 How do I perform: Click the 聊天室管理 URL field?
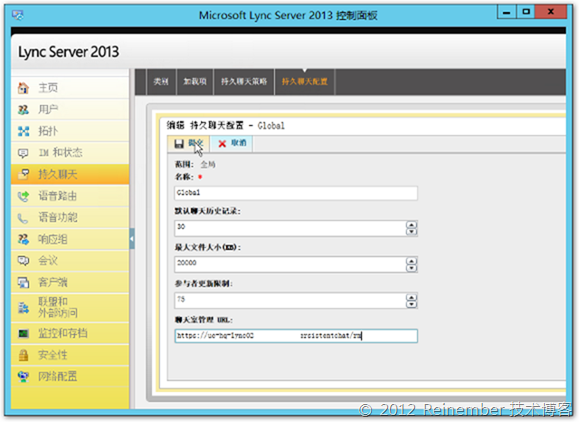(296, 336)
